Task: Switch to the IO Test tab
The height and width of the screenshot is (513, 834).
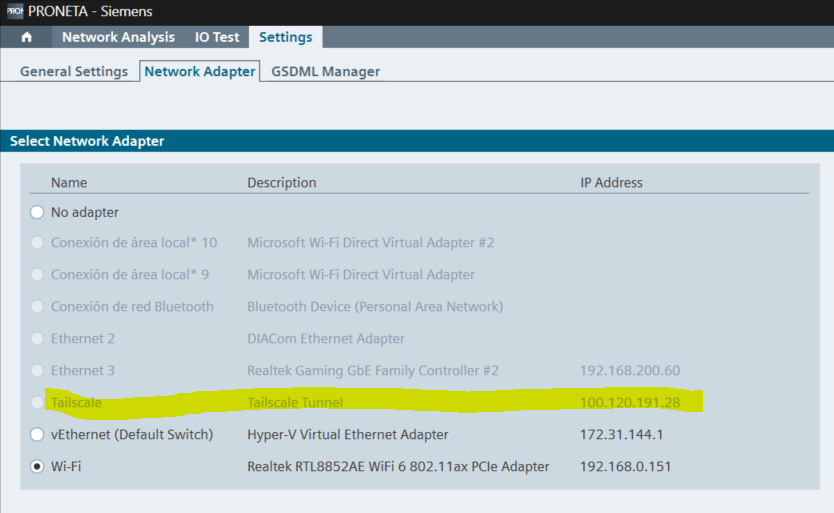Action: 217,37
